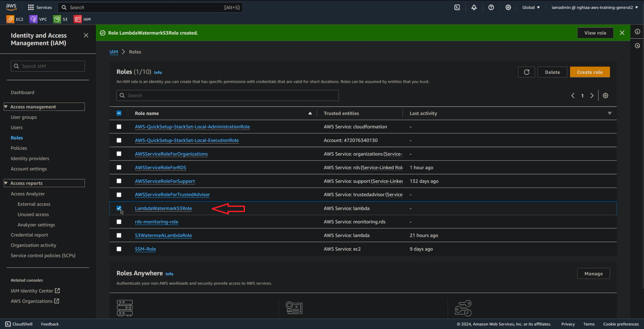
Task: Open Policies in the sidebar
Action: (x=19, y=148)
